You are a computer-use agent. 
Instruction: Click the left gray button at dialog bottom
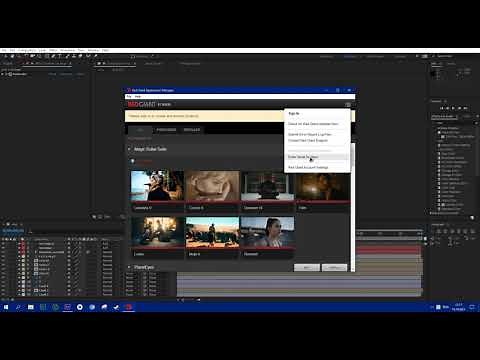click(307, 268)
